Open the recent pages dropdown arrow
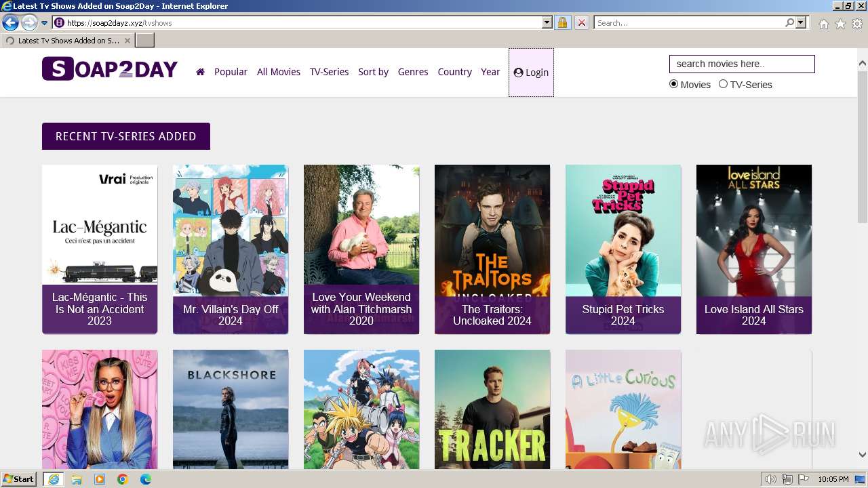868x488 pixels. coord(45,23)
